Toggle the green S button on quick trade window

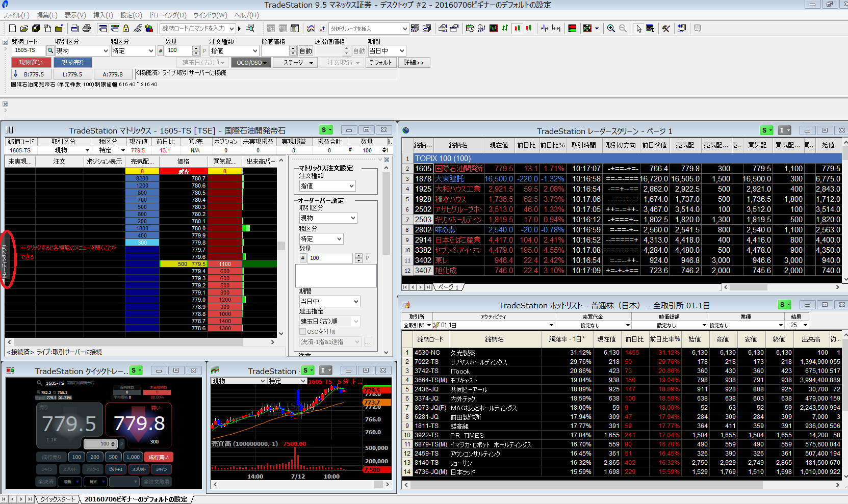tap(136, 370)
